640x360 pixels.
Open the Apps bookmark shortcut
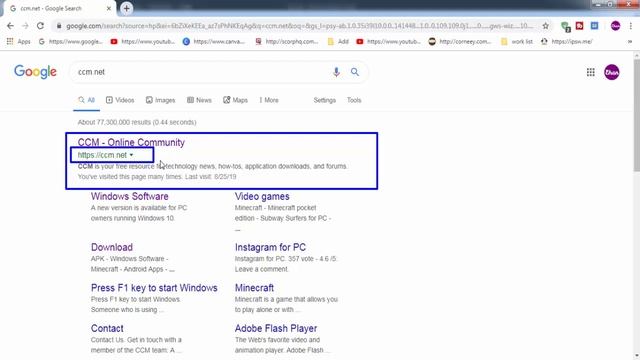(x=19, y=41)
